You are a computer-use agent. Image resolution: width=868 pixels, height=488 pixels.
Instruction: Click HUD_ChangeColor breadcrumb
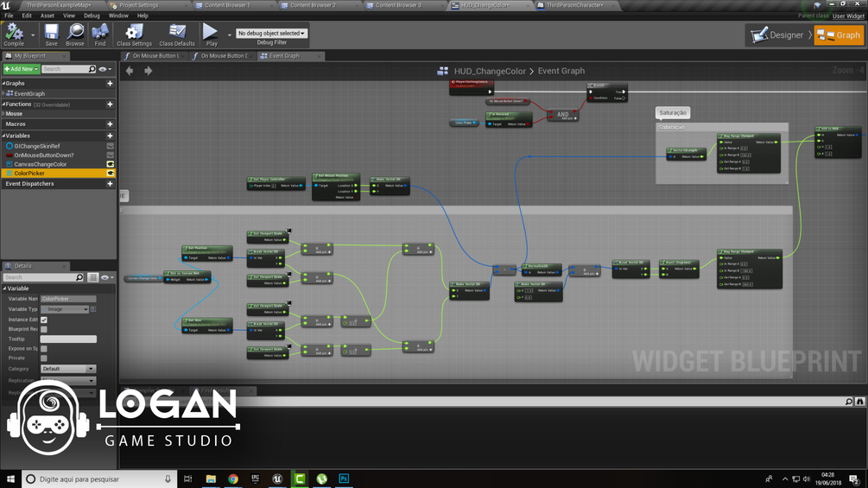[490, 71]
